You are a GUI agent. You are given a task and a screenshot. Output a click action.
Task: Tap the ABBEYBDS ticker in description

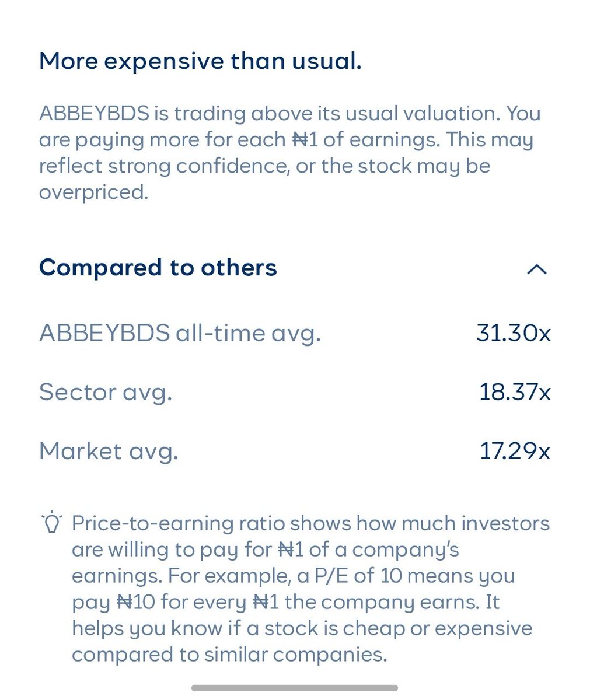coord(94,113)
